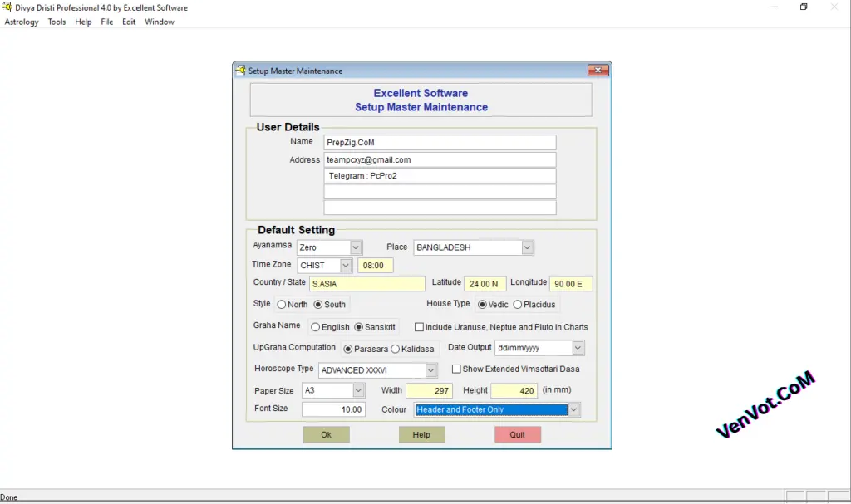Click the 'Excellent Software' blue heading

pos(421,93)
